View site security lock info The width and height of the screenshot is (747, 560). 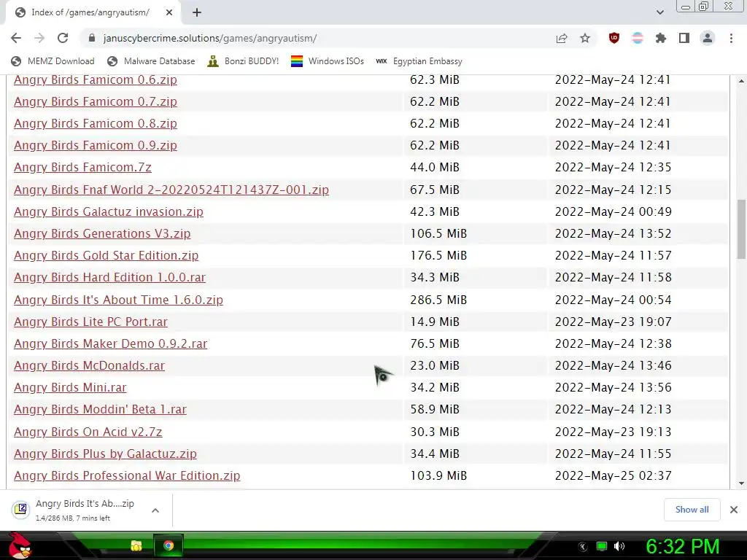pos(92,38)
